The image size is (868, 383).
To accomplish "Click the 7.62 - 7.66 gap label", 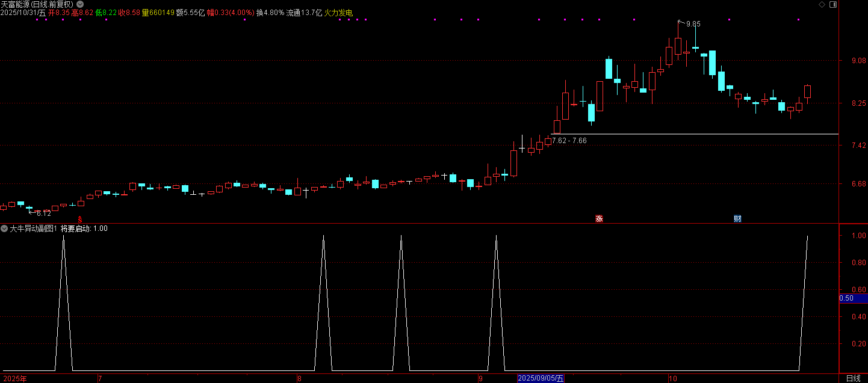I will [569, 141].
